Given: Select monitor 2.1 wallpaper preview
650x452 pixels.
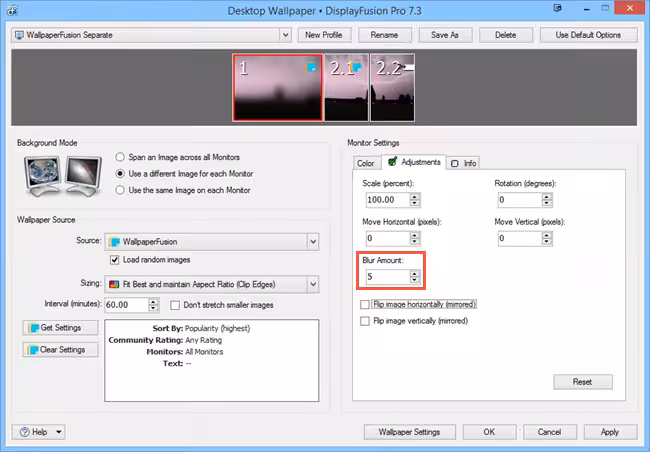Looking at the screenshot, I should tap(346, 87).
